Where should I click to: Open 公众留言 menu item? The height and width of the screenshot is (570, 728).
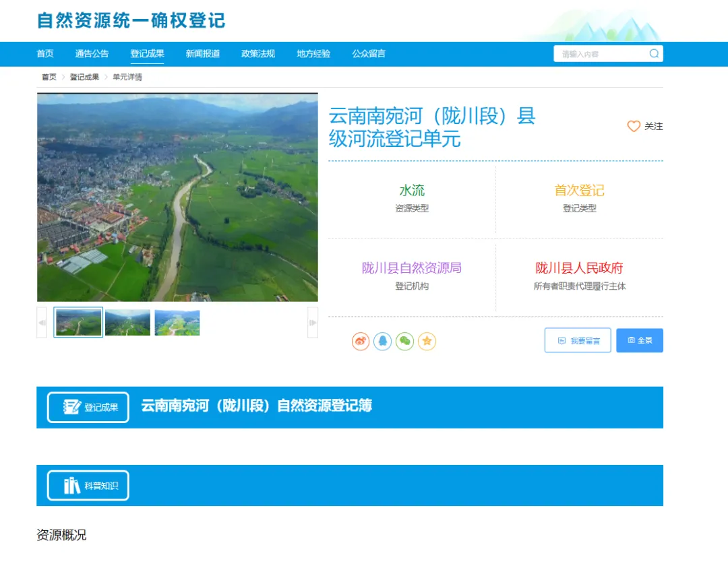click(x=369, y=54)
